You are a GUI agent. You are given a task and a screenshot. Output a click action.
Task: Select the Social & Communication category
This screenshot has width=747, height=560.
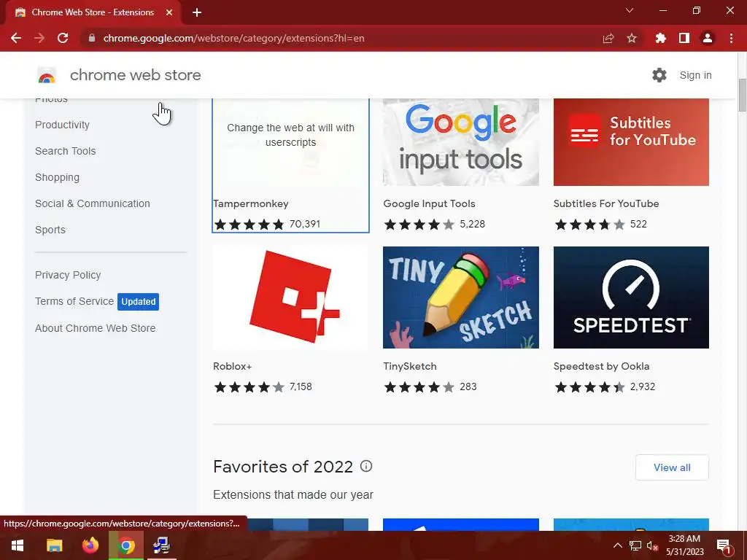tap(93, 203)
